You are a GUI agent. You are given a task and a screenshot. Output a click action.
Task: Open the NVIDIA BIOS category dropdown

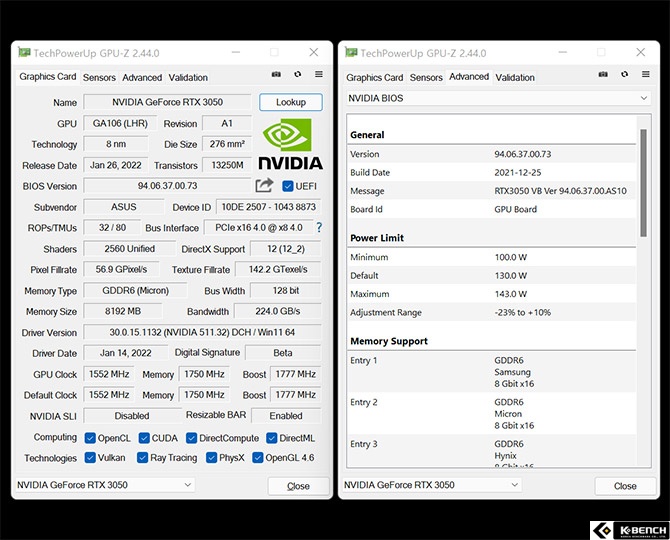tap(499, 98)
